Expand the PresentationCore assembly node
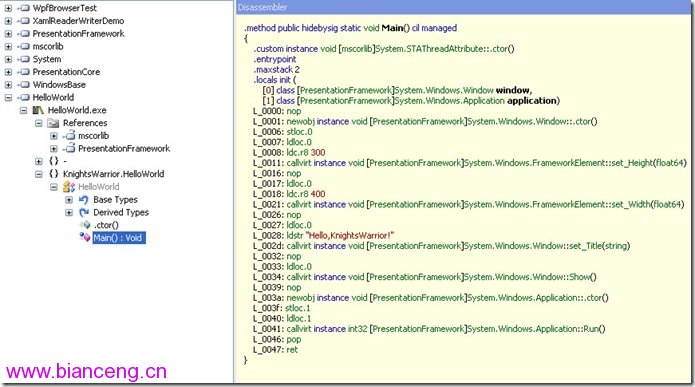Screen dimensions: 695x387 click(x=8, y=72)
